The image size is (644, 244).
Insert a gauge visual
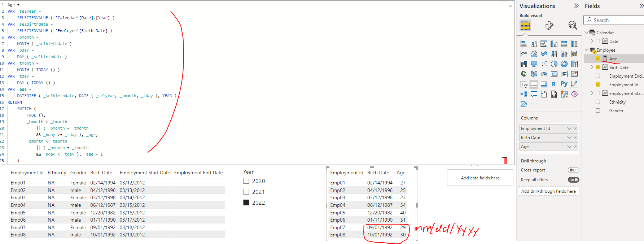(544, 74)
